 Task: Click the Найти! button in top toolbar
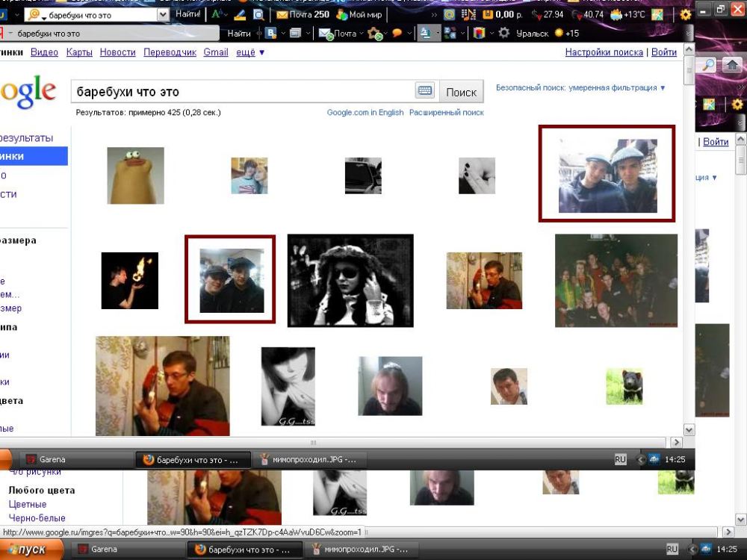pyautogui.click(x=188, y=14)
